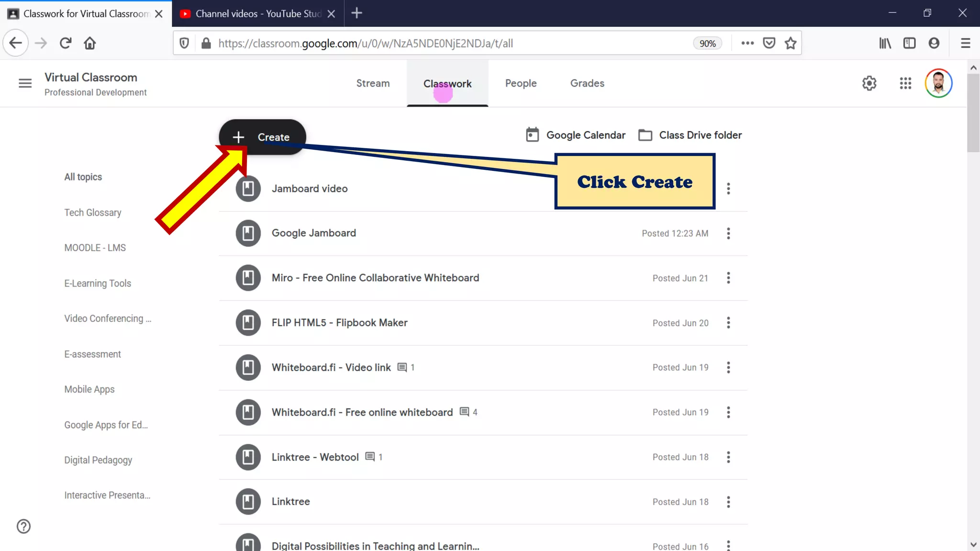Open the Firefox library icon

click(885, 43)
